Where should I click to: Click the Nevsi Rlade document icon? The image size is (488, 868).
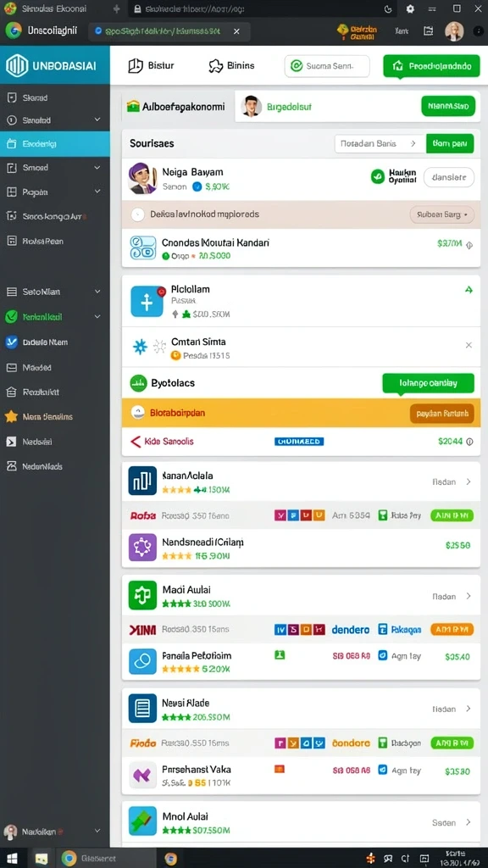(142, 709)
